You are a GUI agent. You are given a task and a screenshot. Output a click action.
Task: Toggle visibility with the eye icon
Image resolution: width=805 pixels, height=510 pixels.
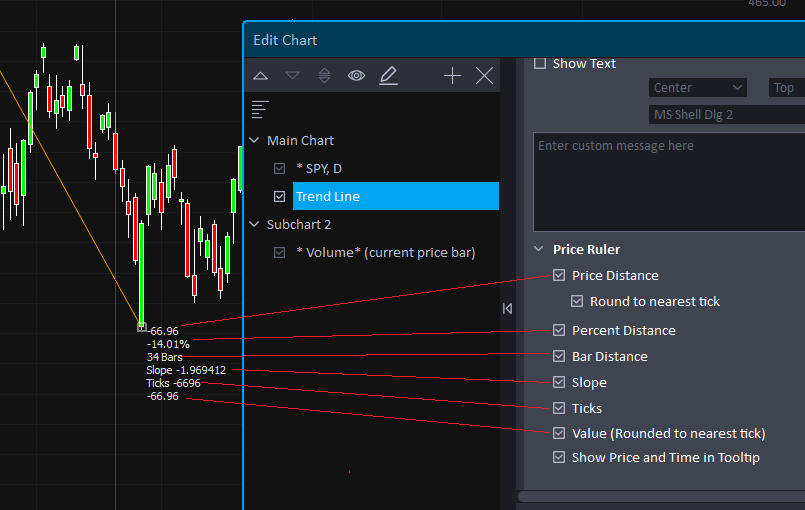[x=356, y=76]
